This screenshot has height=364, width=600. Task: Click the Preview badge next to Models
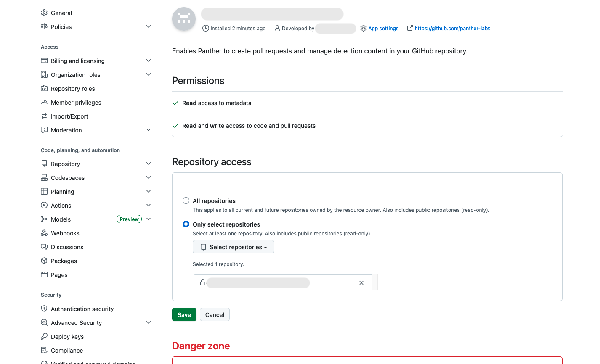pos(129,219)
